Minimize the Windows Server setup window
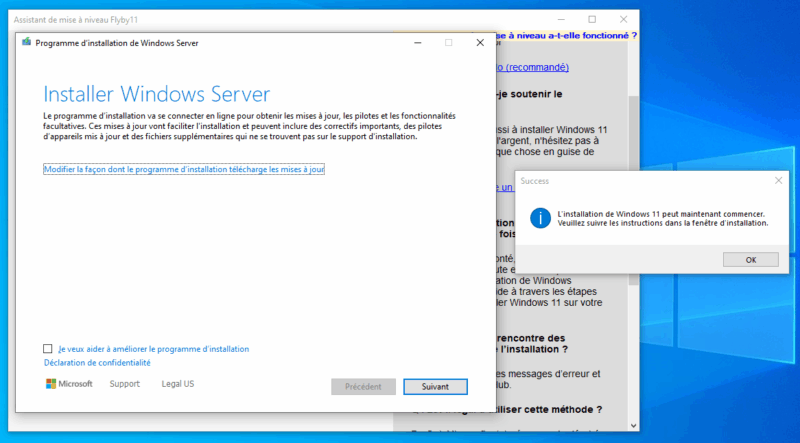 pyautogui.click(x=418, y=43)
